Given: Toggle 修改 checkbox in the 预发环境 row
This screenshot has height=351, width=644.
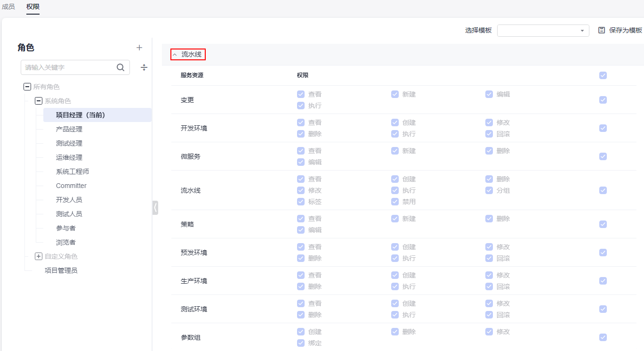Looking at the screenshot, I should [489, 247].
